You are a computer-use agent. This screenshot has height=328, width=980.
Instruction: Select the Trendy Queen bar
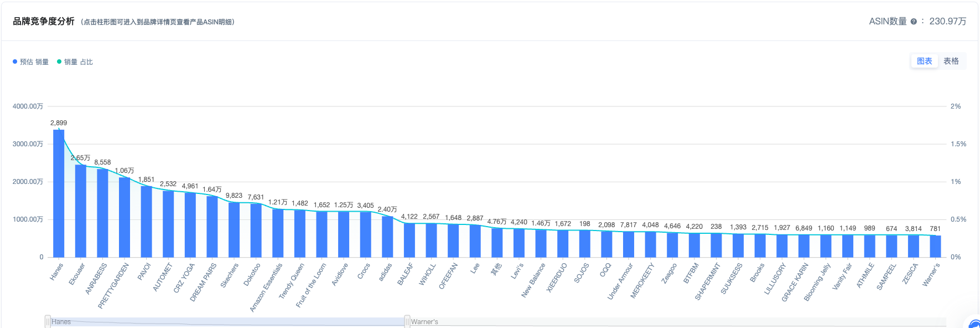tap(300, 233)
